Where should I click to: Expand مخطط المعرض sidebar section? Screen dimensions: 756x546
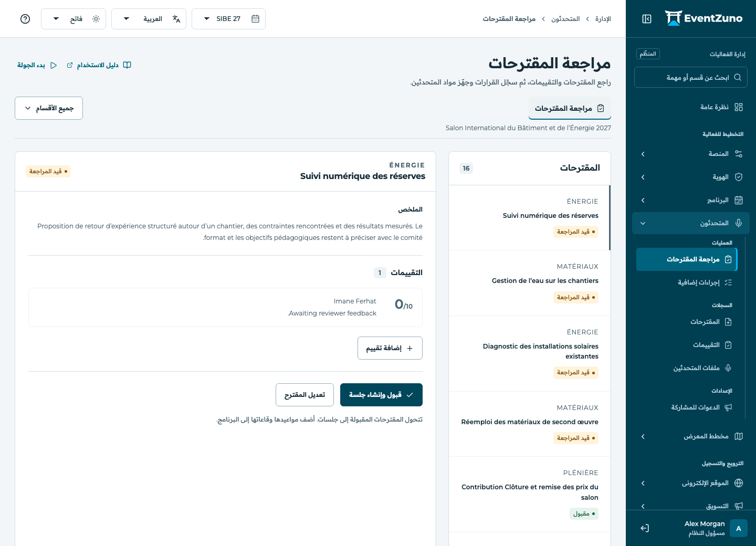[x=691, y=436]
